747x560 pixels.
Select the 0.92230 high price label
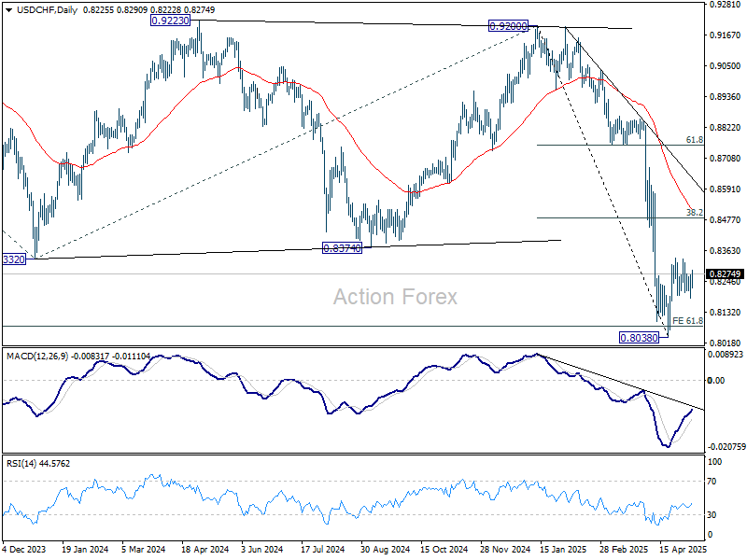tap(175, 19)
